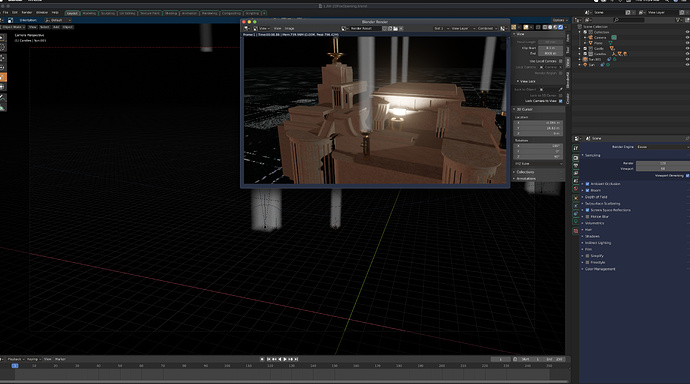The image size is (690, 384).
Task: Enable the Motion Blur checkbox
Action: point(587,216)
